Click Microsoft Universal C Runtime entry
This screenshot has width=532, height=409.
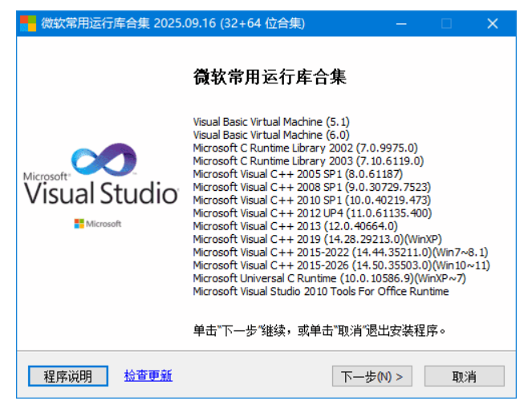tap(330, 278)
